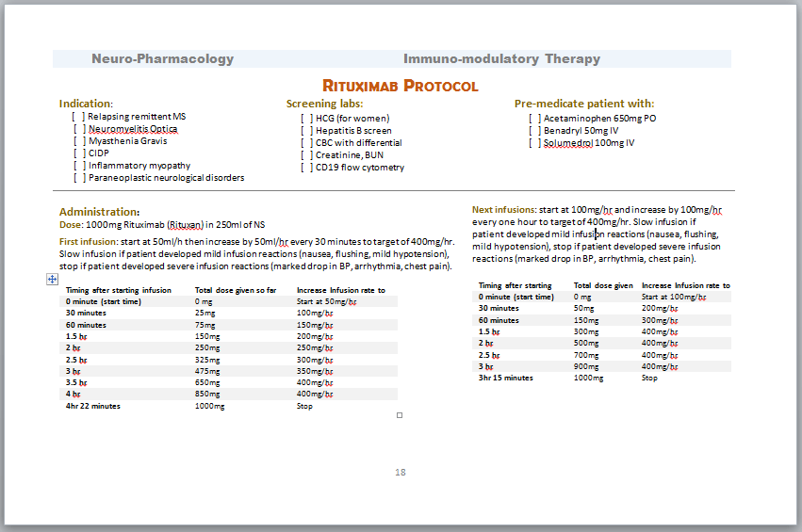The height and width of the screenshot is (532, 802).
Task: Mark the CD19 flow cytometry checkbox
Action: click(x=306, y=168)
